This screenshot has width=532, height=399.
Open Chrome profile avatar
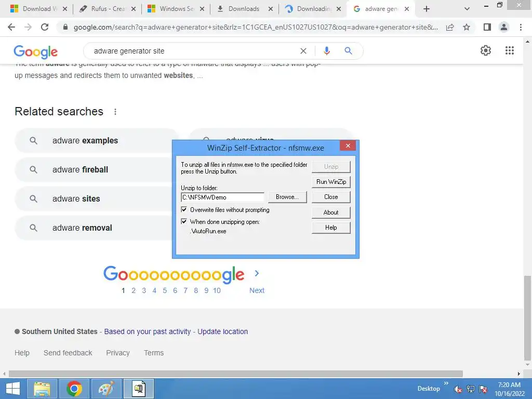[504, 27]
